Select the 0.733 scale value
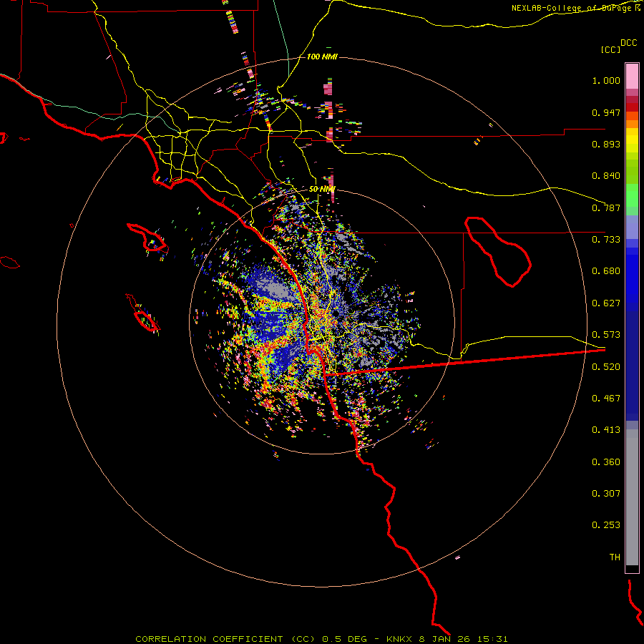Image resolution: width=644 pixels, height=644 pixels. (x=606, y=240)
